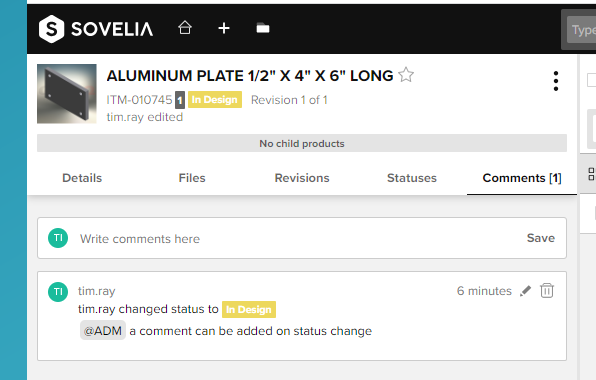Go to the home page icon
This screenshot has width=596, height=380.
point(185,28)
